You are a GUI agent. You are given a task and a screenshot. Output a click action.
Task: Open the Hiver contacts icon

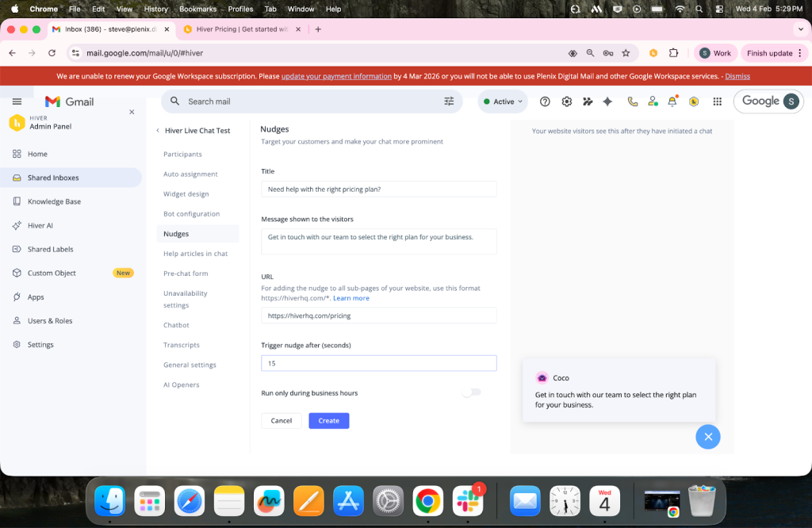653,101
